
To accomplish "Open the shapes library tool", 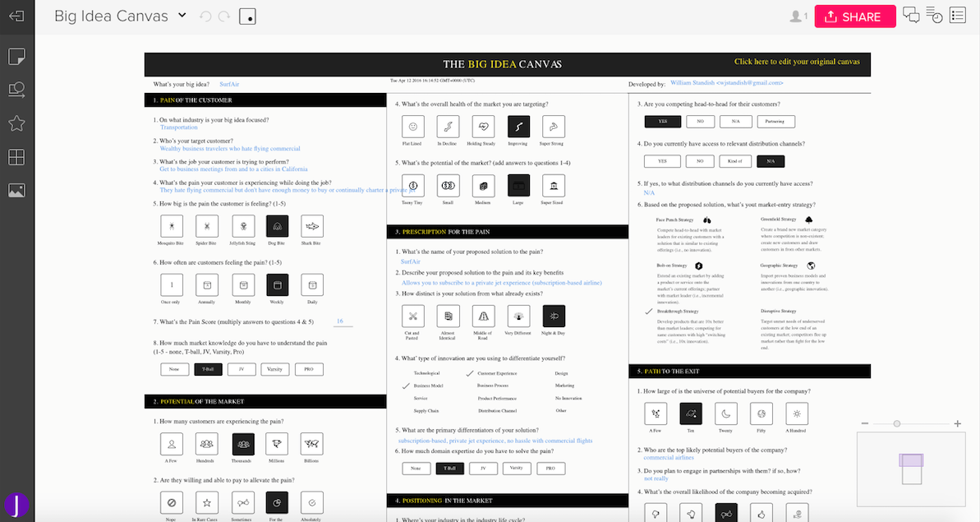I will point(16,90).
